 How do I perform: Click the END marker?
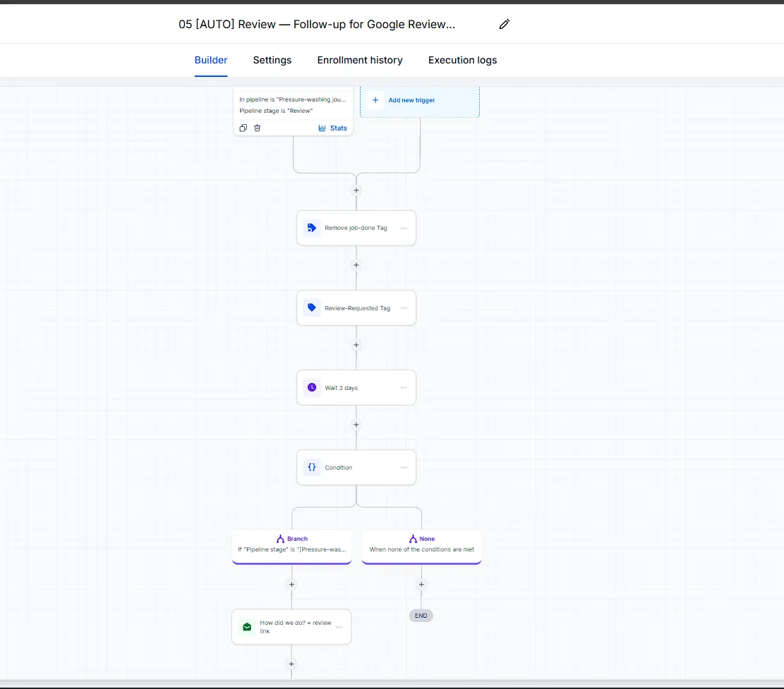421,616
